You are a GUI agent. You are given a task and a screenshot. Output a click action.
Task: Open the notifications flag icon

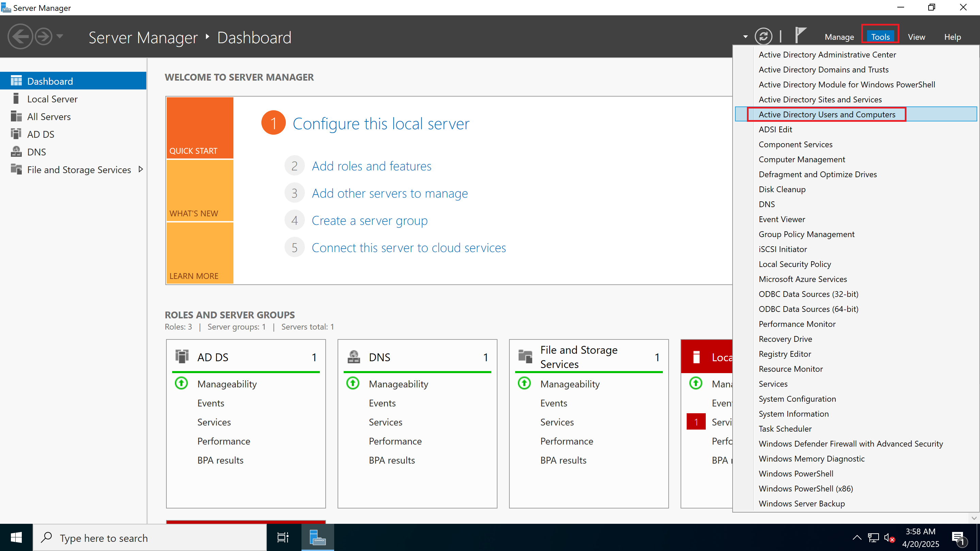click(x=800, y=35)
